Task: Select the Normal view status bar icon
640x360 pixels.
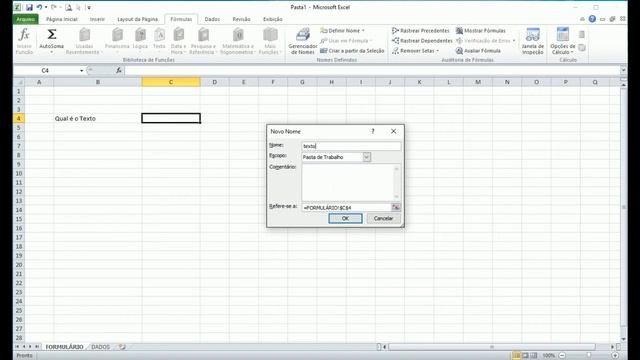Action: point(516,356)
